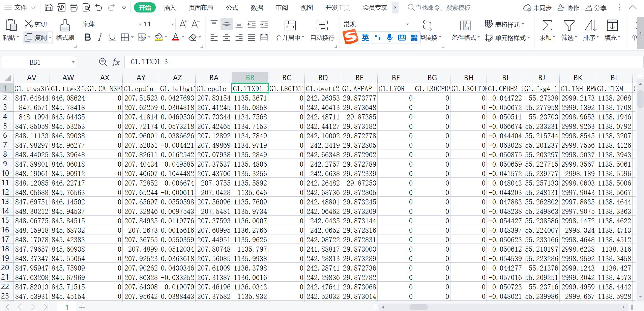The width and height of the screenshot is (644, 311).
Task: Undo the last action with the undo arrow
Action: 98,7
